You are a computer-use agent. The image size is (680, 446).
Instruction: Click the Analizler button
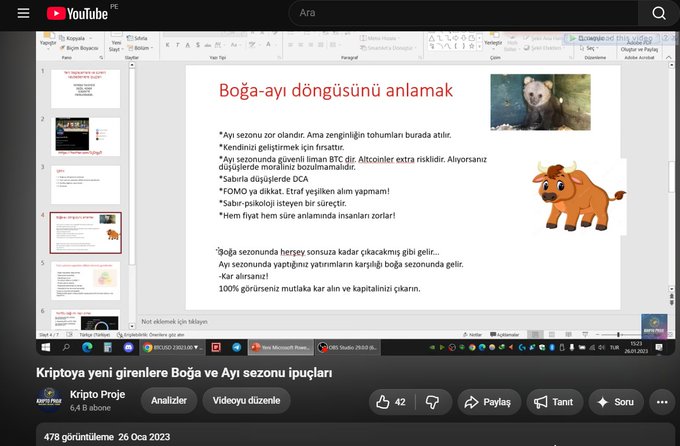pos(169,400)
